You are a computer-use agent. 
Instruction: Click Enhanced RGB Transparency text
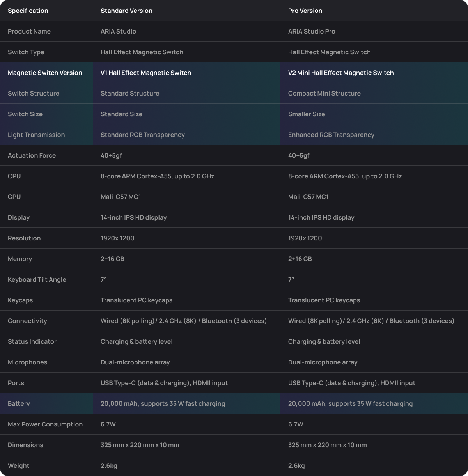[x=331, y=135]
